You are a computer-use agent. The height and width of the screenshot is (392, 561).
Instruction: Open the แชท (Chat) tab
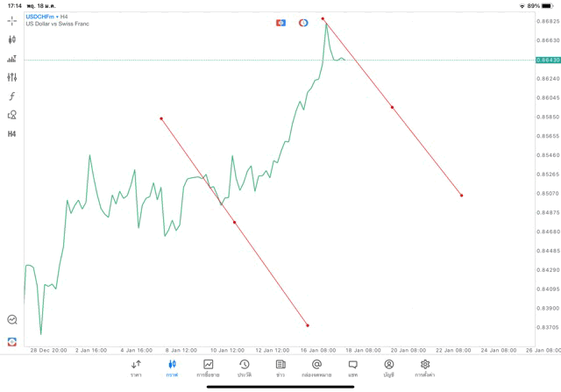pyautogui.click(x=352, y=368)
